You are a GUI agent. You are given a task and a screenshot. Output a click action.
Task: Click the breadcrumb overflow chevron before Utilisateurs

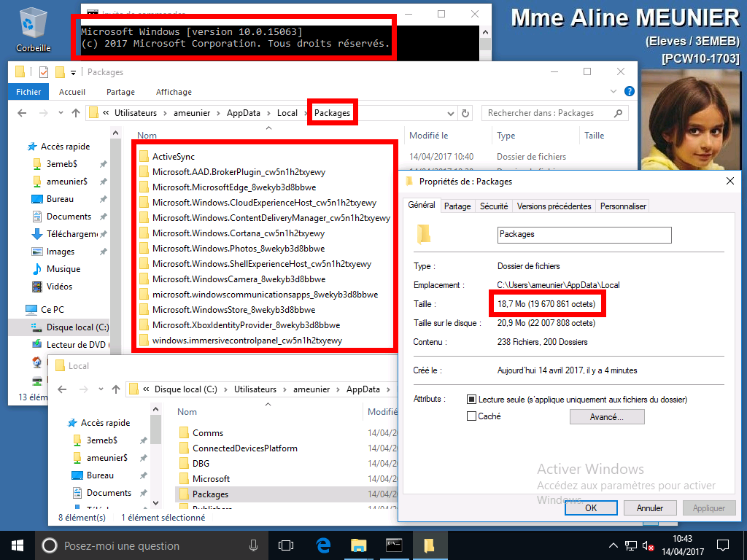click(x=105, y=113)
